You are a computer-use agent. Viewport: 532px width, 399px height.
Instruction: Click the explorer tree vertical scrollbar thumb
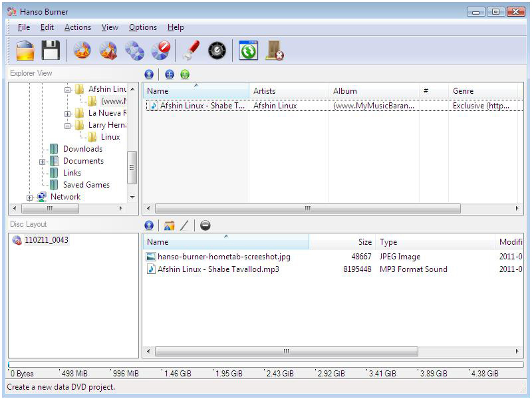pyautogui.click(x=132, y=168)
